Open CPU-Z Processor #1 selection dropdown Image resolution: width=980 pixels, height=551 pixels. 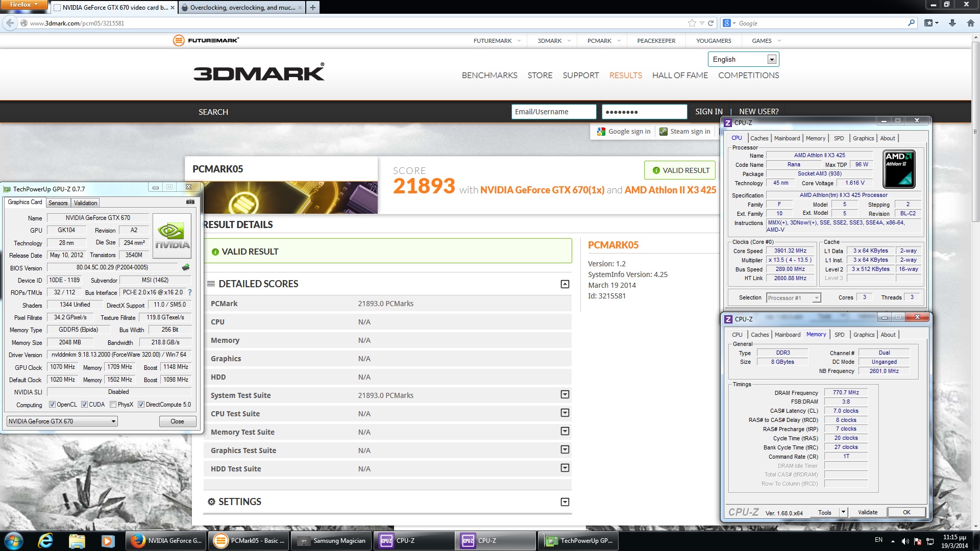(x=794, y=298)
